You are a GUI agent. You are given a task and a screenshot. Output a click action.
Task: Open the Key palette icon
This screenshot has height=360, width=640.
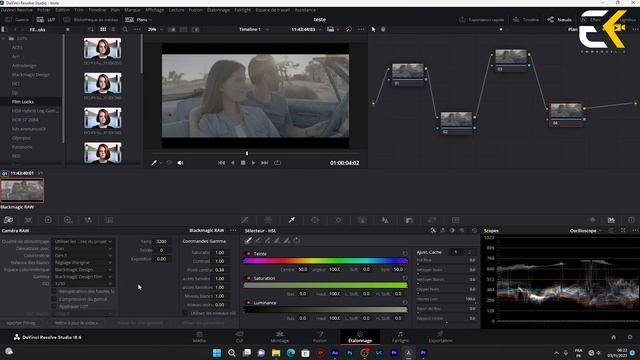coord(409,220)
